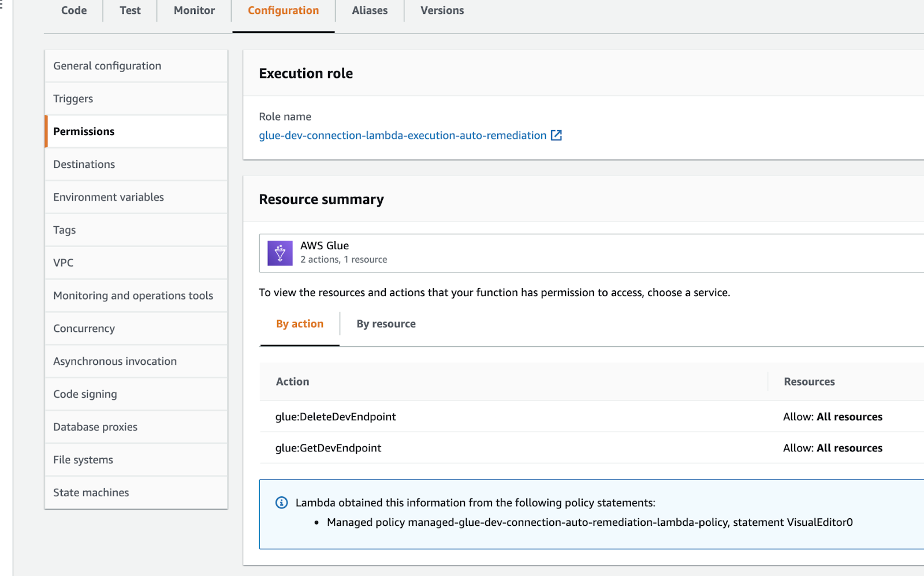Sort by the Action column header
The width and height of the screenshot is (924, 576).
pos(293,381)
